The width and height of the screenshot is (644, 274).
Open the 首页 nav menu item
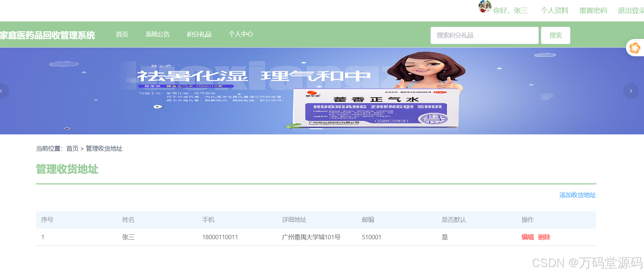pos(122,34)
